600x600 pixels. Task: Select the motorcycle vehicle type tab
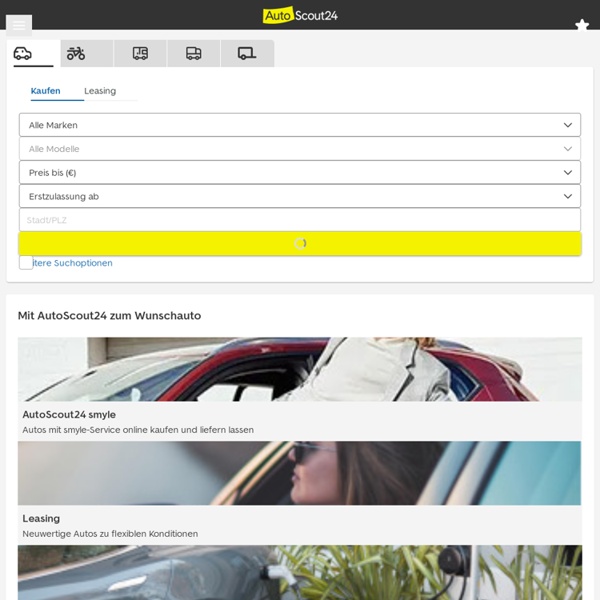76,53
